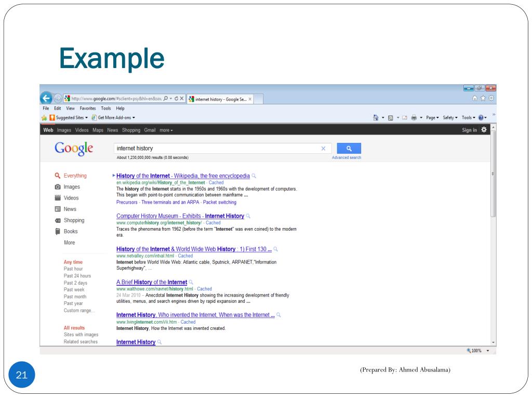This screenshot has width=532, height=399.
Task: Open the new blank tab button
Action: point(259,99)
